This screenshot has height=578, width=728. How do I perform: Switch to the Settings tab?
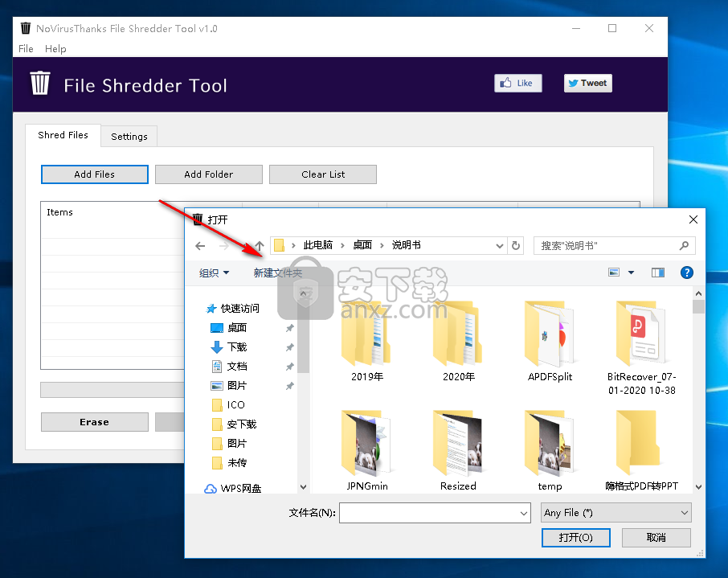129,137
